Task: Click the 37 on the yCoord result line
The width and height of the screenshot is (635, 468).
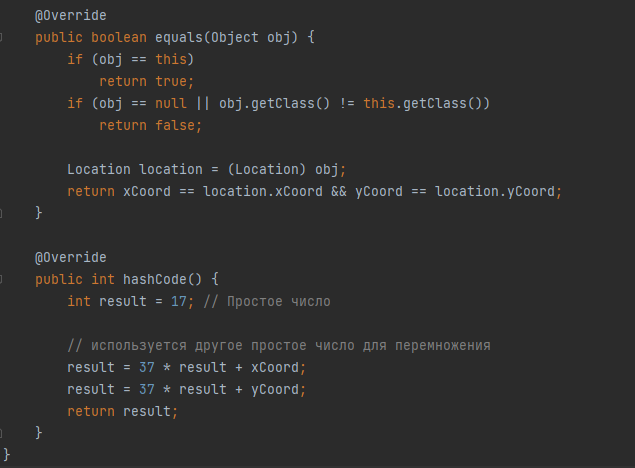Action: 147,389
